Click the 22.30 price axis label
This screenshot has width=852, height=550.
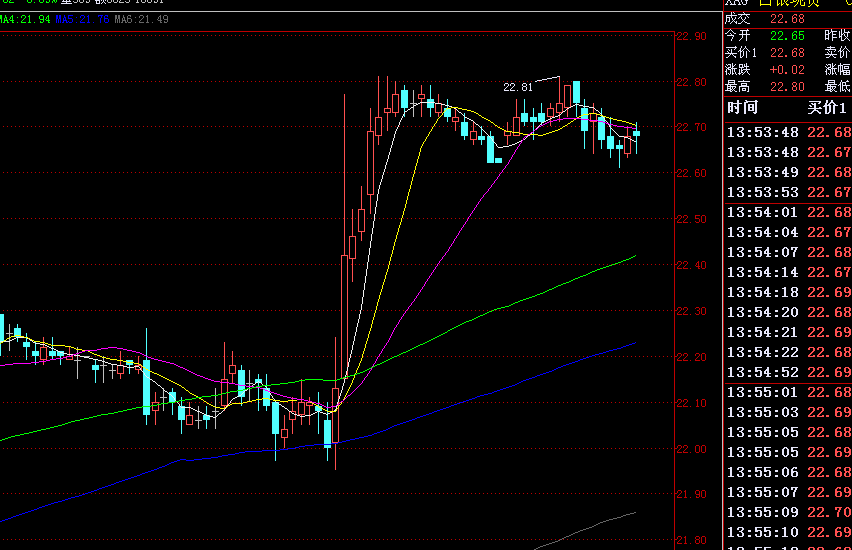click(x=691, y=311)
